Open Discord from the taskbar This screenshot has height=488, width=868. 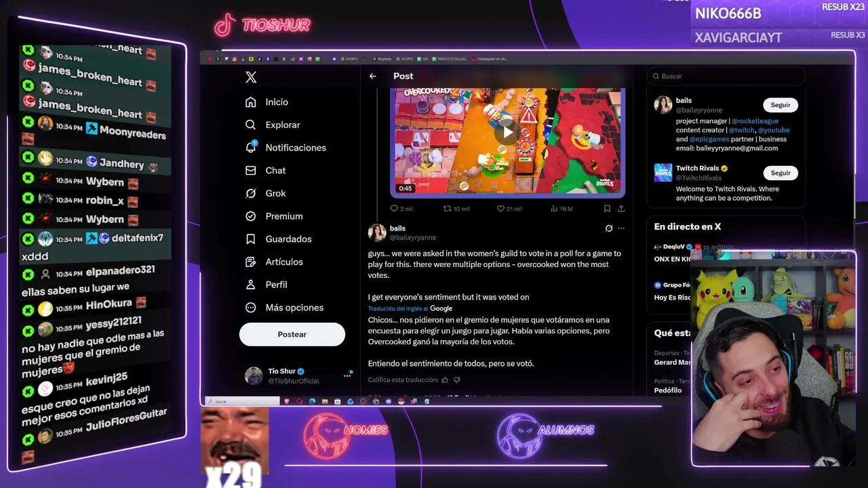tap(389, 401)
